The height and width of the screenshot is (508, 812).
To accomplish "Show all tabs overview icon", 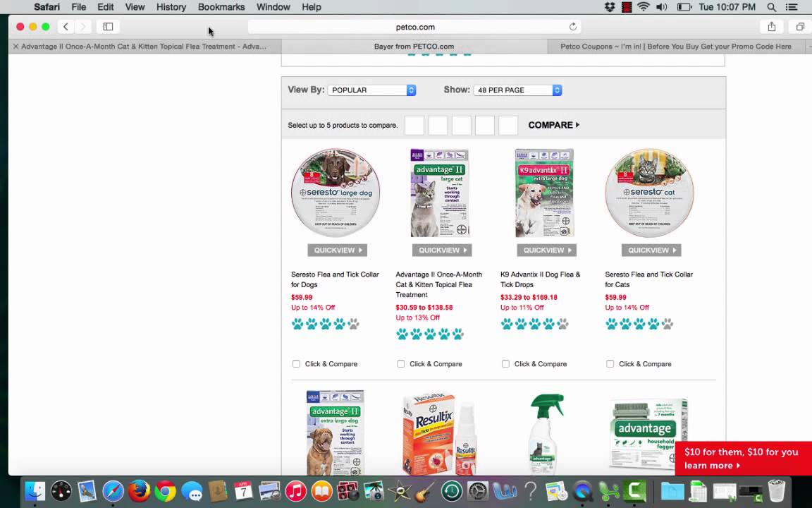I will point(800,26).
